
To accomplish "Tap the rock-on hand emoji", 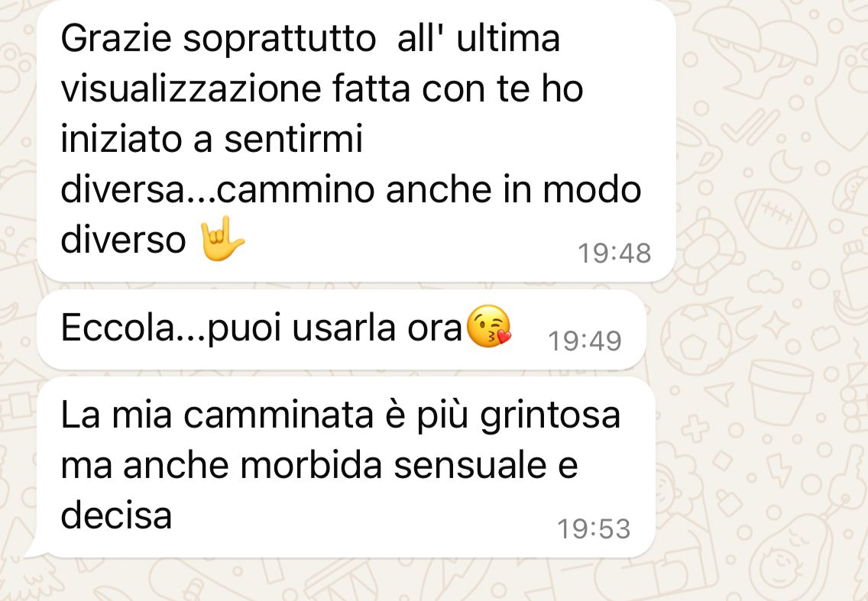I will coord(222,238).
